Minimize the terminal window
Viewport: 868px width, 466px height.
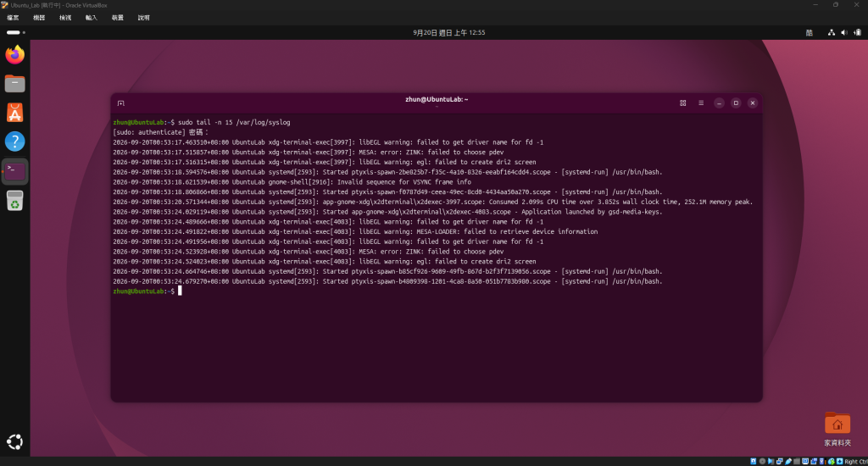pyautogui.click(x=719, y=103)
